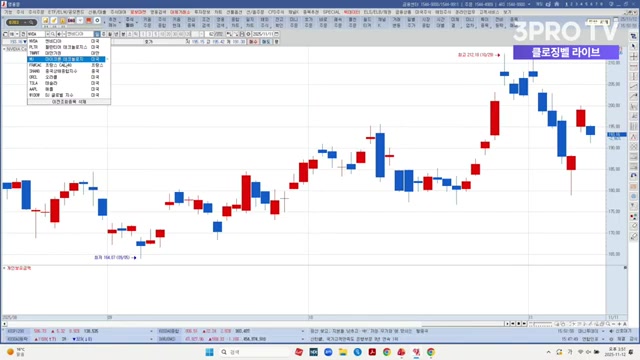Click the 이전조회종목 삭제 button below the list
640x360 pixels.
click(69, 102)
